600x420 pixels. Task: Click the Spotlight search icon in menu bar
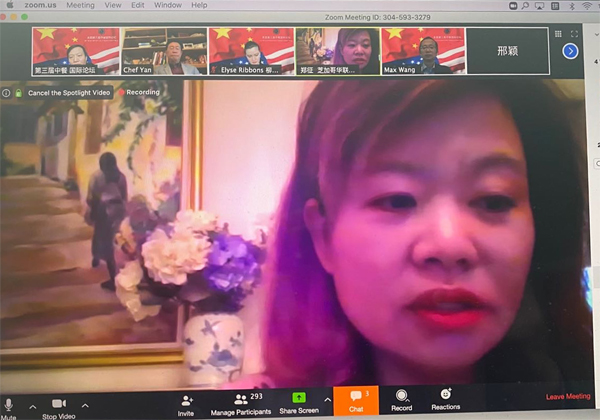pos(525,5)
